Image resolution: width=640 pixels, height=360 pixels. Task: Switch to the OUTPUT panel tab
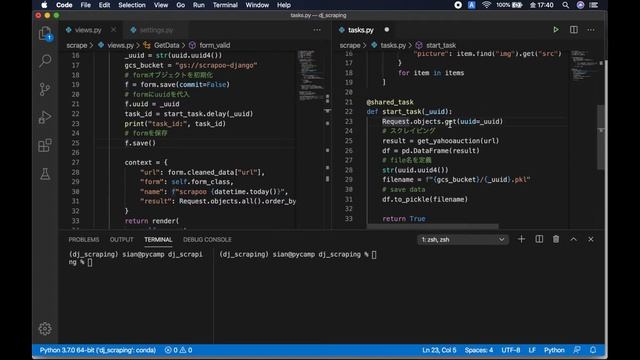pos(121,240)
